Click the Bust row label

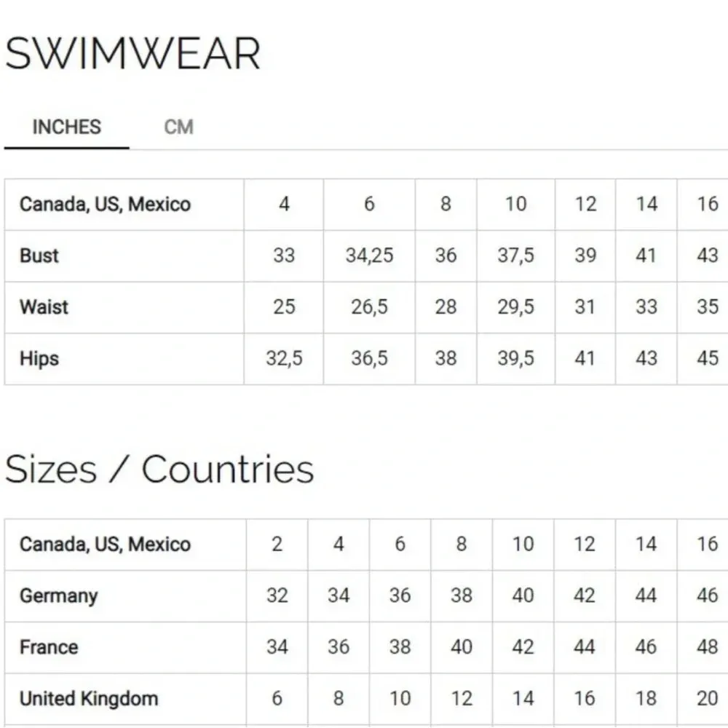click(x=39, y=256)
